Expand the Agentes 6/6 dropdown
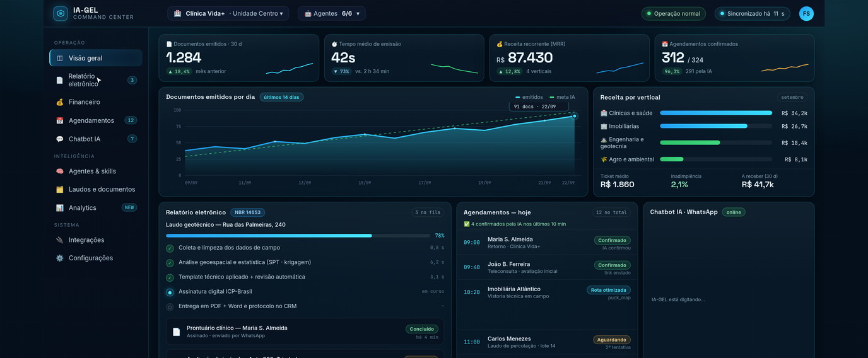The image size is (868, 358). [x=332, y=13]
